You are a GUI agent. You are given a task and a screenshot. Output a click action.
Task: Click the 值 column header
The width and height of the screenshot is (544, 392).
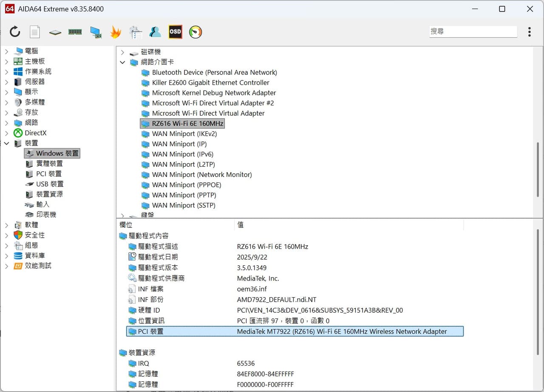click(348, 224)
